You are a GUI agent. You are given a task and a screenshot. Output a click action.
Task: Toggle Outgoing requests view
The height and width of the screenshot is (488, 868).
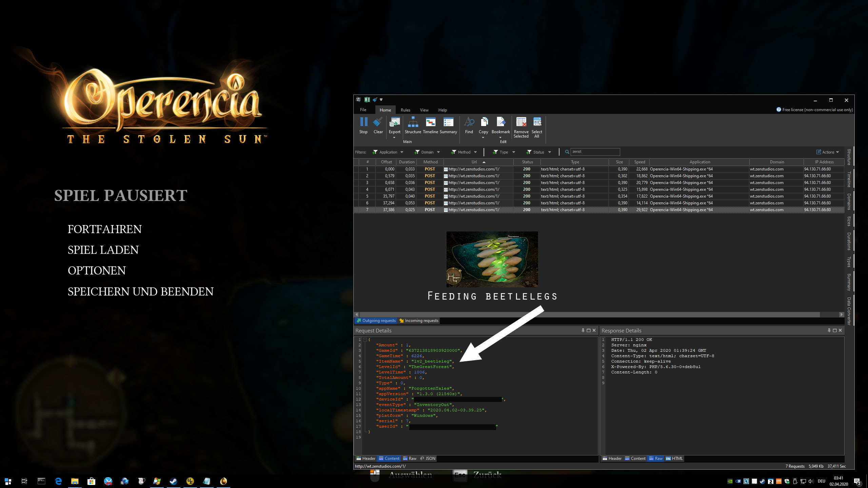[376, 321]
